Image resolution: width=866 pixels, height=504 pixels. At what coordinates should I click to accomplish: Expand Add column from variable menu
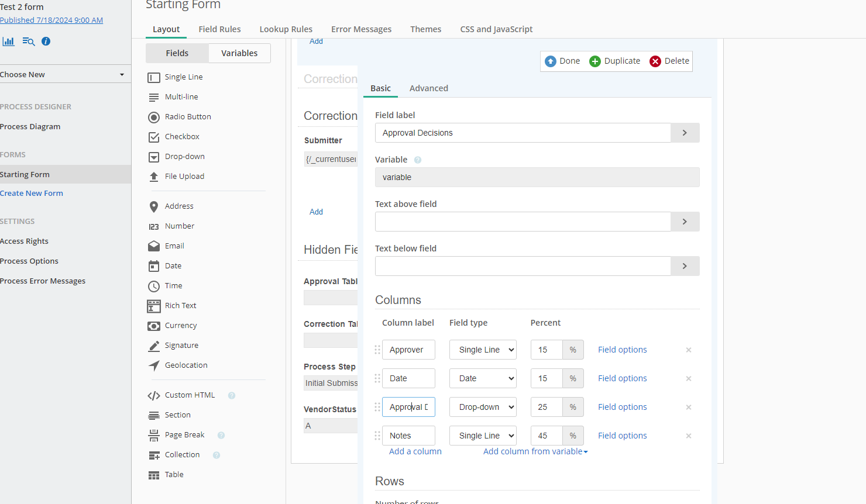pos(535,452)
